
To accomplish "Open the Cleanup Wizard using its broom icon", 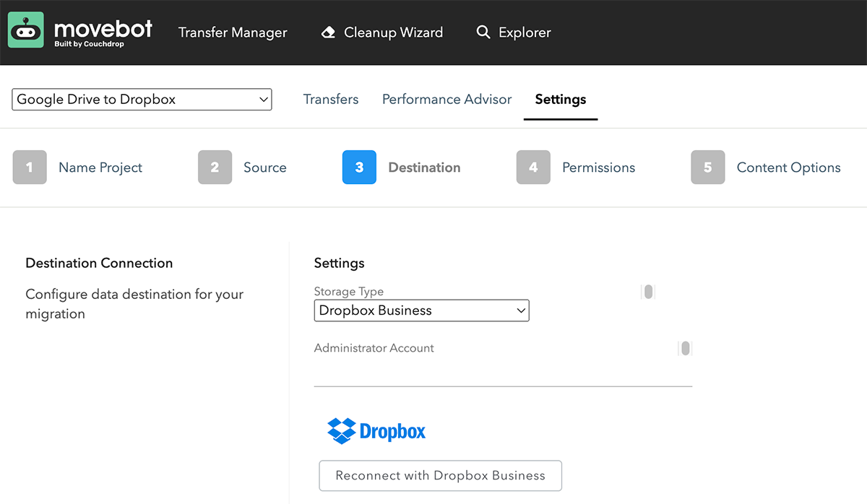I will (x=328, y=32).
